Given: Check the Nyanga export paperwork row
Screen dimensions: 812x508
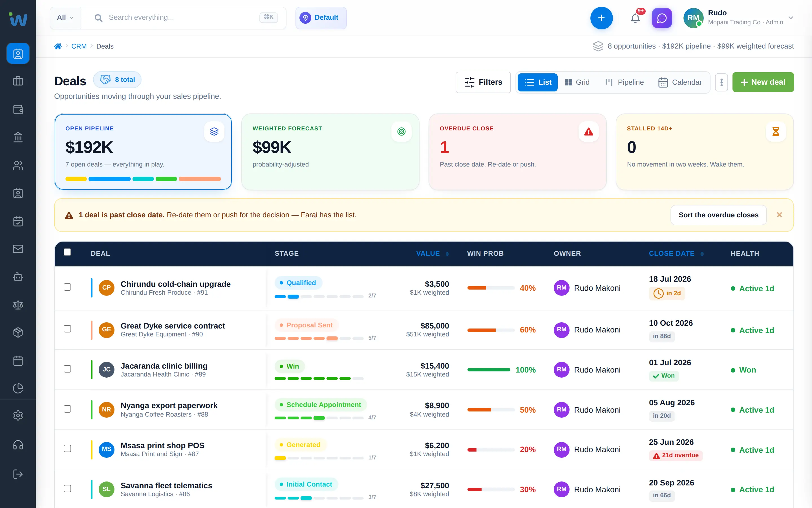Looking at the screenshot, I should tap(67, 409).
